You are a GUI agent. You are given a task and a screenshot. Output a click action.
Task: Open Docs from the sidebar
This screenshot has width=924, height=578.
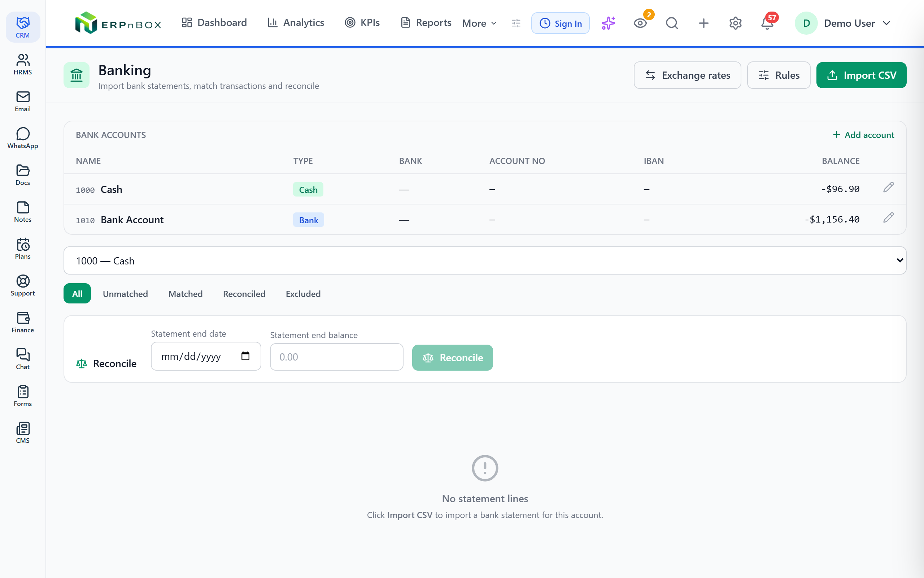23,175
